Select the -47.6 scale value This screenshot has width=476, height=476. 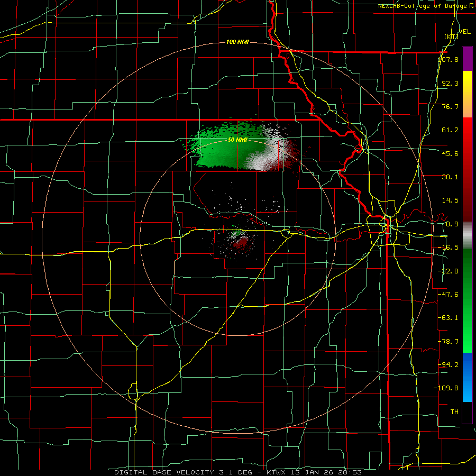(448, 295)
